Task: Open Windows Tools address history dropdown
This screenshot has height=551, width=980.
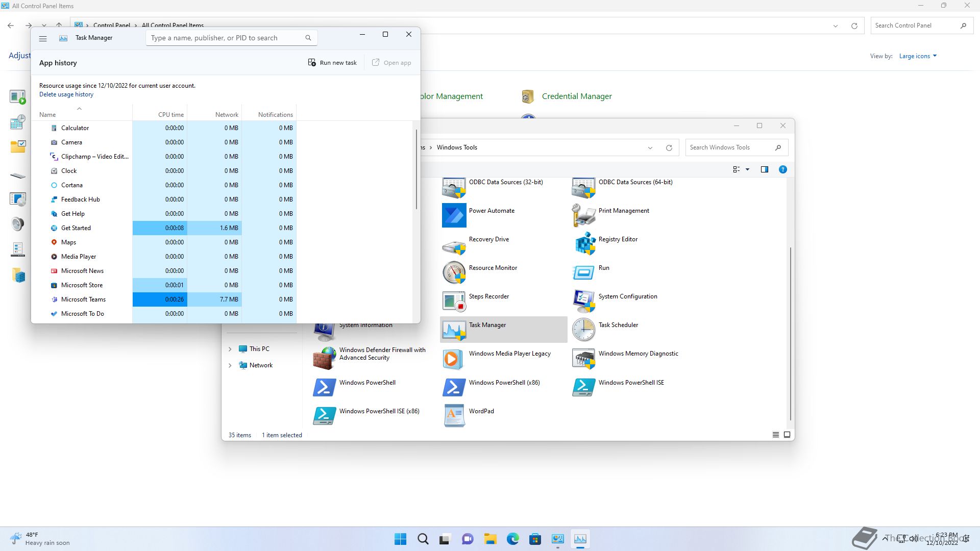Action: pos(650,148)
